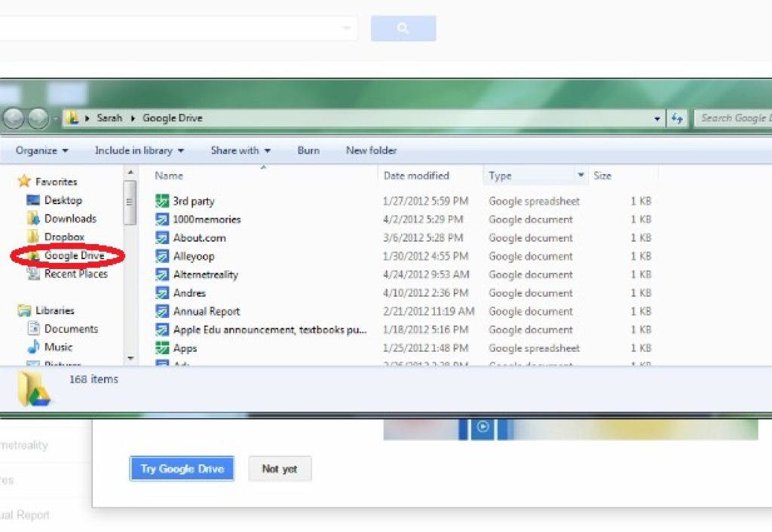The height and width of the screenshot is (532, 772).
Task: Select Sarah in the breadcrumb path
Action: (109, 118)
